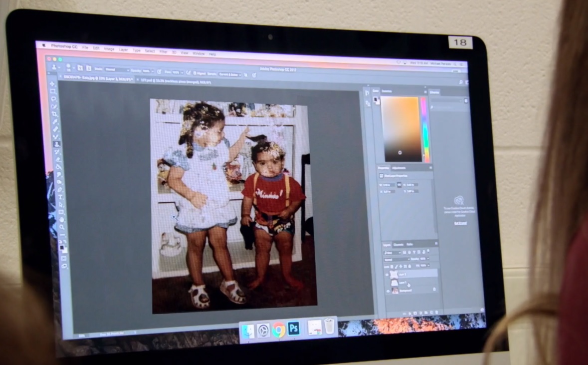Click the rainbow hue slider in Color panel

424,129
